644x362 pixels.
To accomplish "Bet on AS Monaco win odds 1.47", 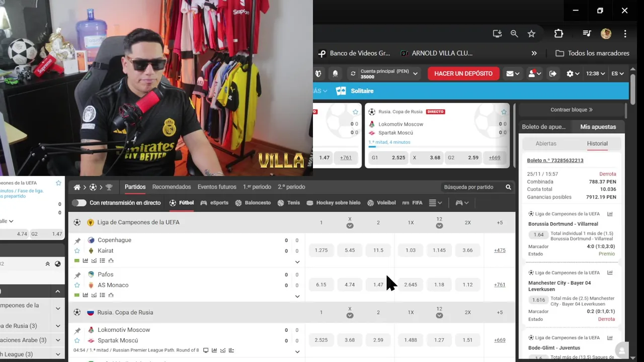I will pos(378,285).
